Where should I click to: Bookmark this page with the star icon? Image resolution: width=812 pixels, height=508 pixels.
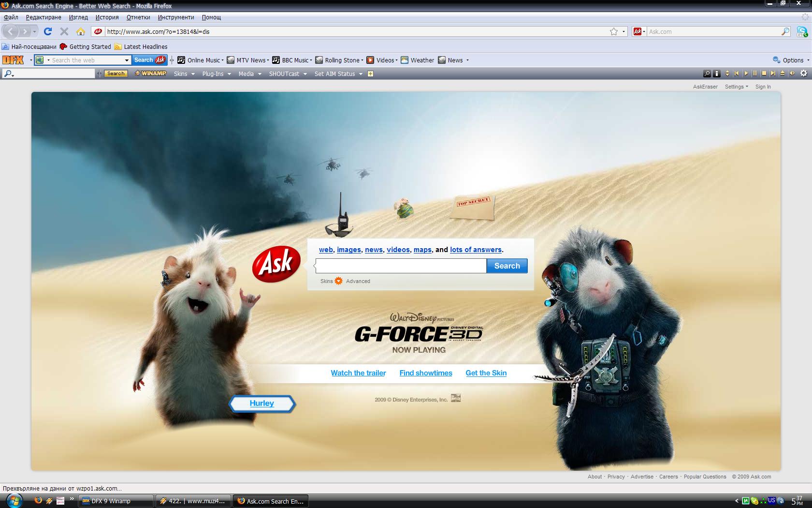click(x=614, y=31)
